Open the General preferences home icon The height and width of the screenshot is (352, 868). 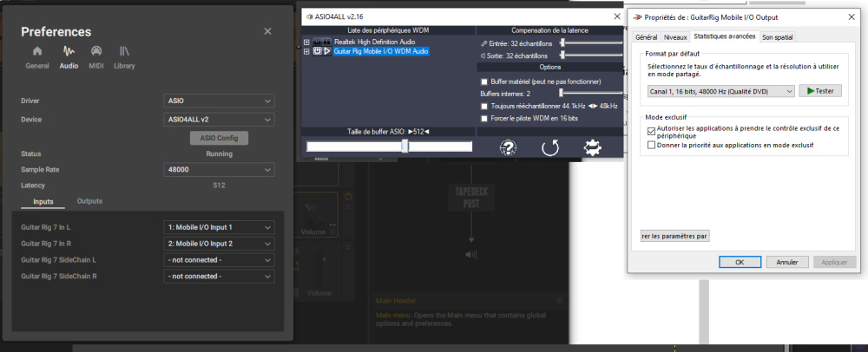click(37, 51)
